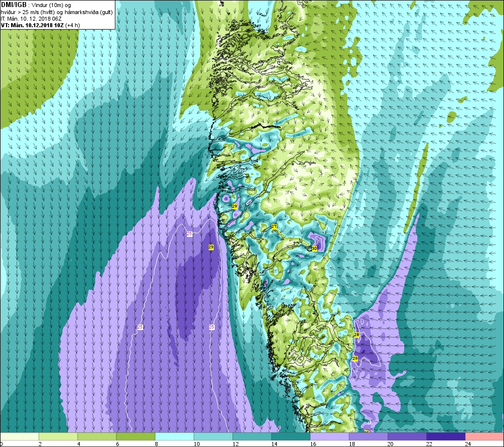Click the scale number 10 on the color bar
This screenshot has width=504, height=447.
tap(197, 444)
